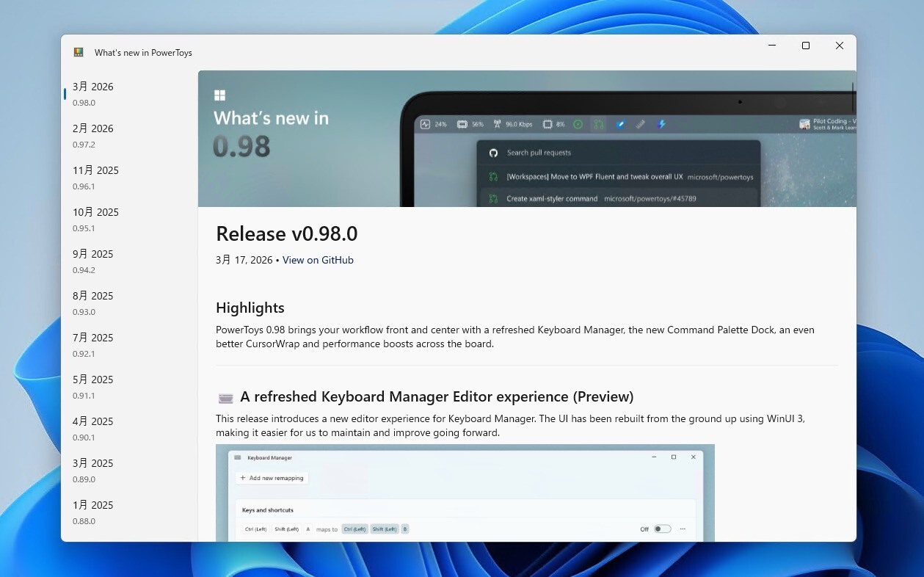Maximize the What's new in PowerToys window

tap(806, 46)
